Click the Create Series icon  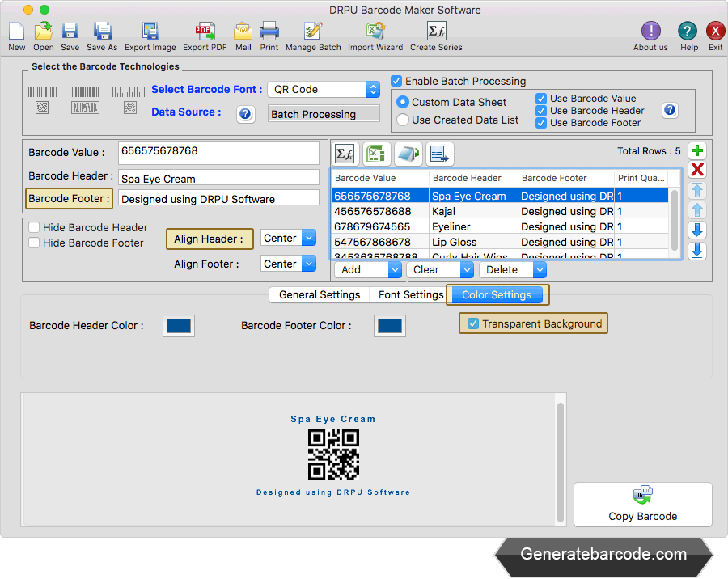point(437,31)
